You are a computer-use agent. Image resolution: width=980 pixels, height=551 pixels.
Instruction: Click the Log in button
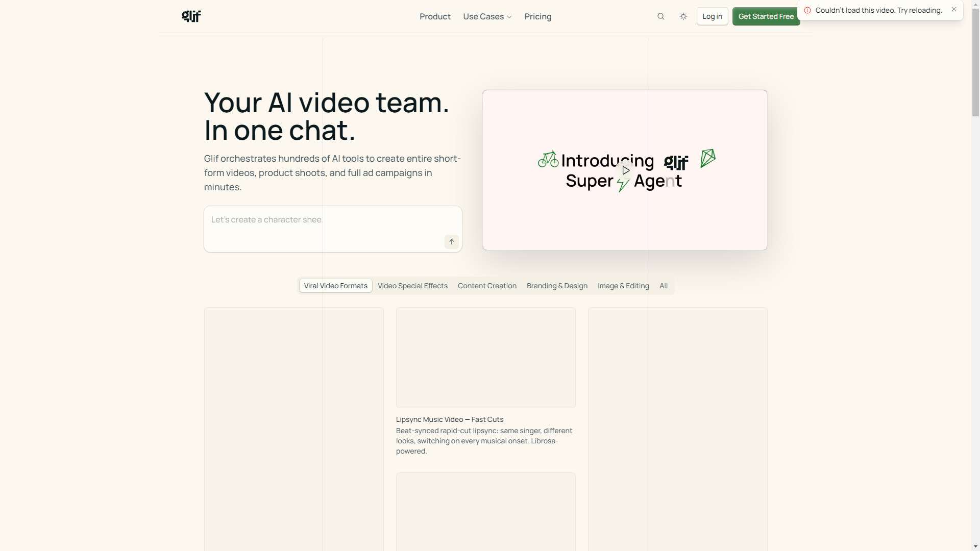[713, 16]
